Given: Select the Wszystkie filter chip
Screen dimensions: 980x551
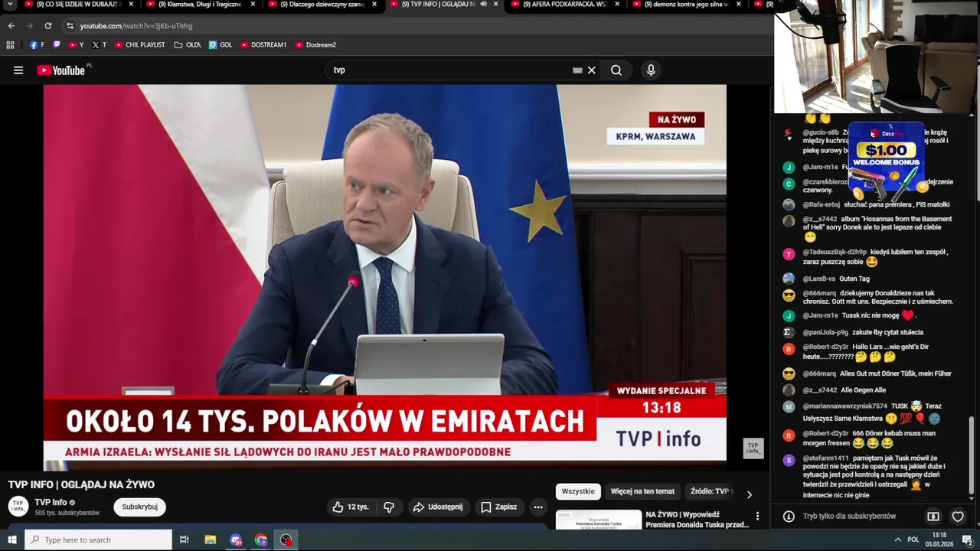Looking at the screenshot, I should (x=578, y=491).
